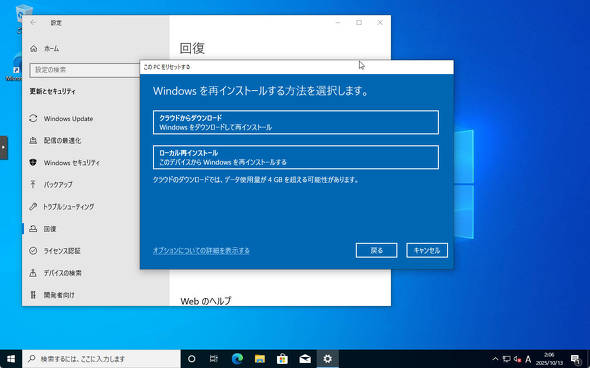590x368 pixels.
Task: Choose ローカル再インストール option
Action: click(296, 157)
